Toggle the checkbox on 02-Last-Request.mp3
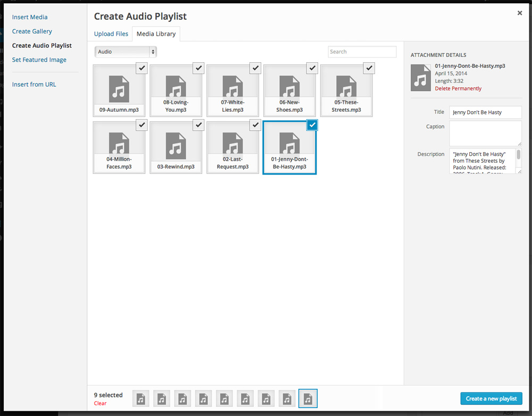Screen dimensions: 532x416 coord(255,125)
